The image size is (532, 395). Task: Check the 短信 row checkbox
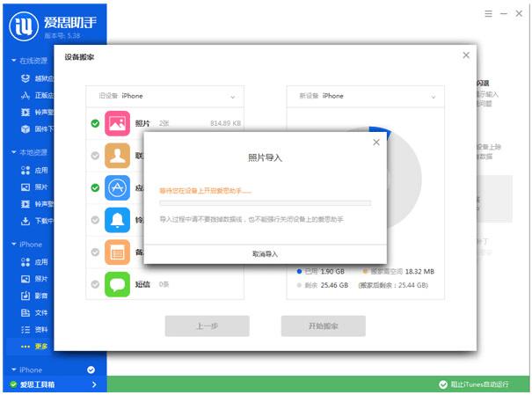[x=95, y=284]
